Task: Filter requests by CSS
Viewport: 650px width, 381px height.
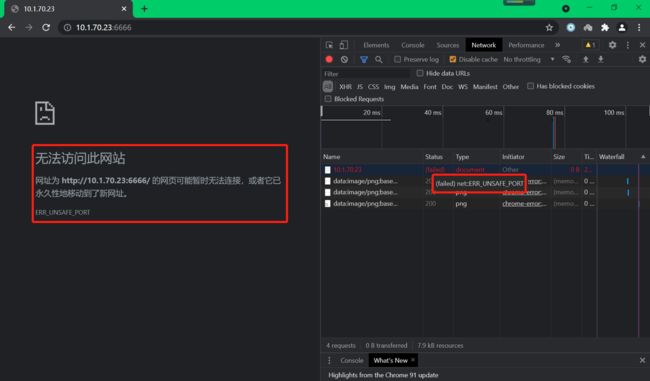Action: coord(373,87)
